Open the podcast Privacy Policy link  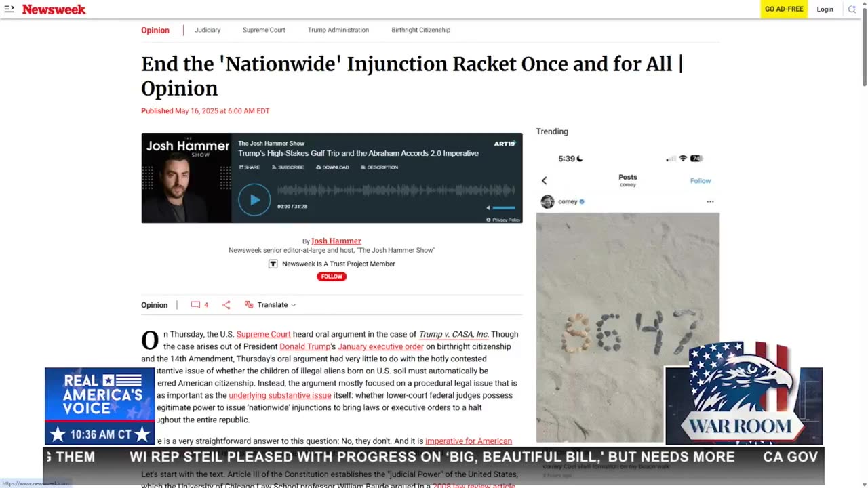coord(503,220)
